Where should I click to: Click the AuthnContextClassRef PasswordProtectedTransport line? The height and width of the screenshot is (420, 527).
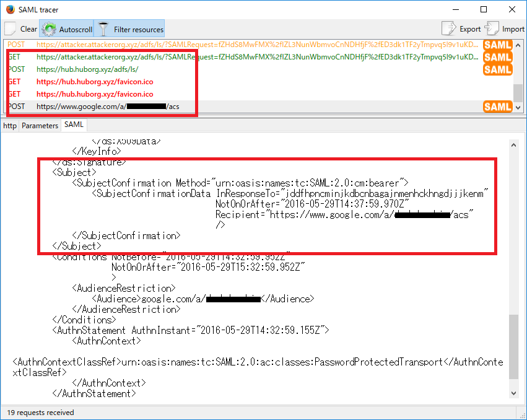point(258,367)
